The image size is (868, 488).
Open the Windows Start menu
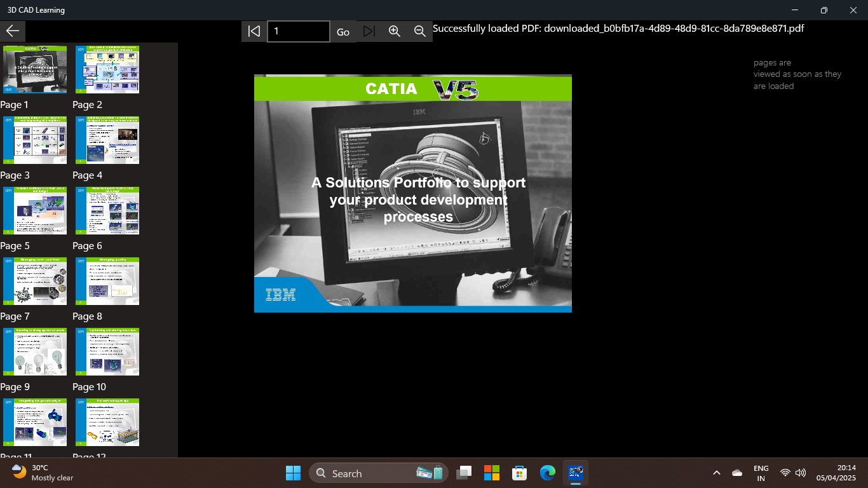[x=293, y=473]
